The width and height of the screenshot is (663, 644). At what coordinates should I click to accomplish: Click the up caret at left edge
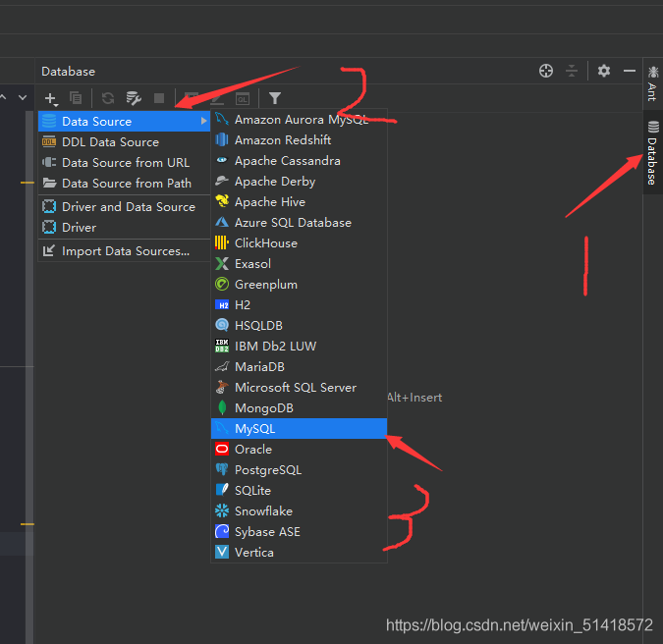coord(3,97)
